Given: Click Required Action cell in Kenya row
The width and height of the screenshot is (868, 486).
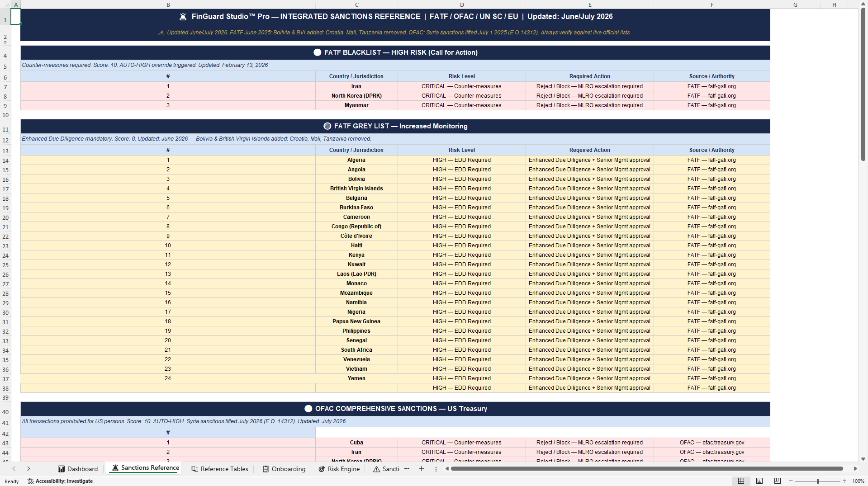Looking at the screenshot, I should [x=590, y=255].
